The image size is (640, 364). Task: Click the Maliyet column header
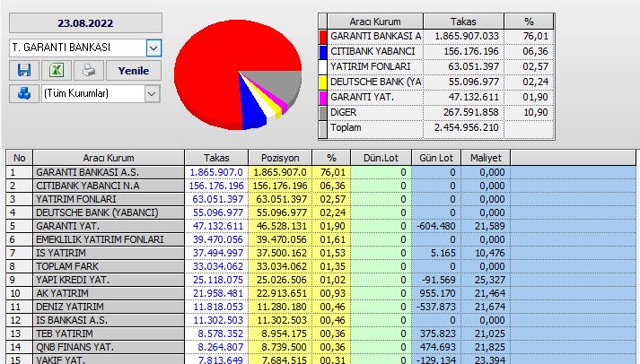[x=486, y=158]
